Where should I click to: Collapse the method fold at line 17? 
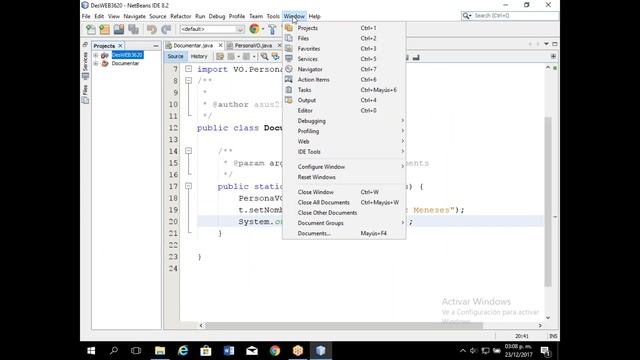click(x=189, y=186)
